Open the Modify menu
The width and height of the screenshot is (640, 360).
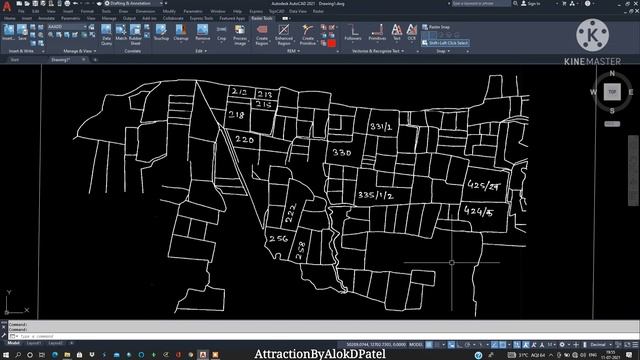(169, 11)
